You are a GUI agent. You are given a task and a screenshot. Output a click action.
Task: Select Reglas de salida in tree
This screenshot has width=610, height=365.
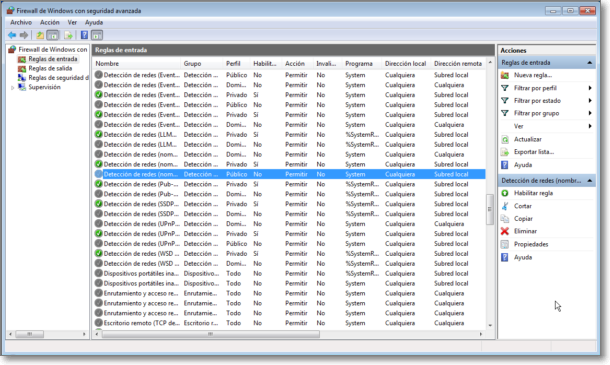pos(50,68)
